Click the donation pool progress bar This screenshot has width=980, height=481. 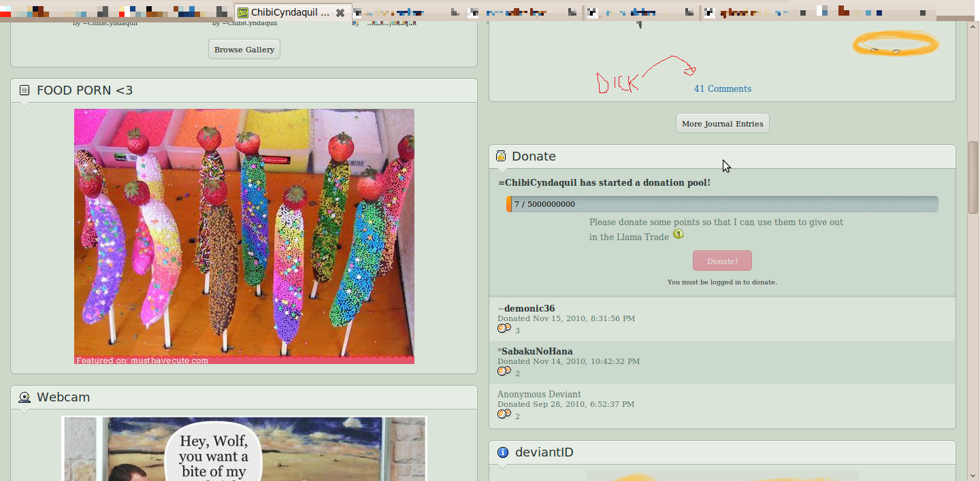[722, 204]
